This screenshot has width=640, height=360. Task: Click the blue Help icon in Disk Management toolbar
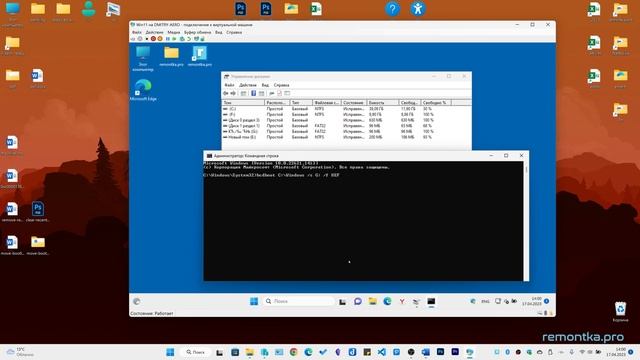(253, 93)
